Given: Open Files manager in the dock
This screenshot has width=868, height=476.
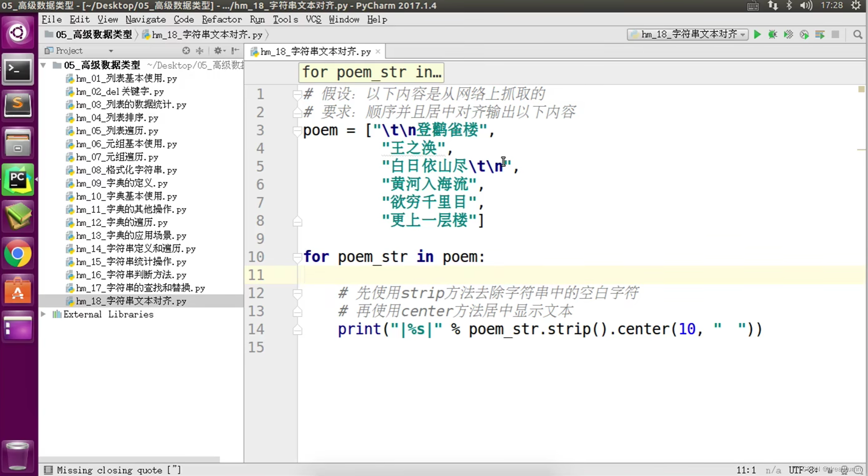Looking at the screenshot, I should tap(18, 142).
